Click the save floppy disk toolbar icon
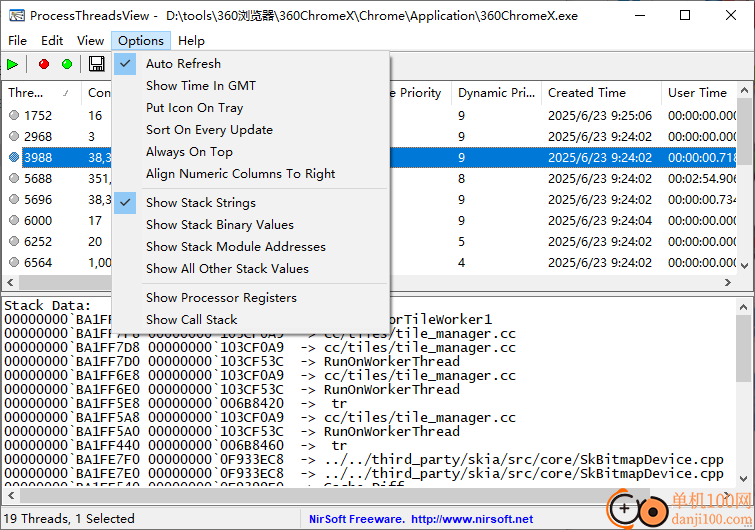This screenshot has height=530, width=755. click(97, 64)
